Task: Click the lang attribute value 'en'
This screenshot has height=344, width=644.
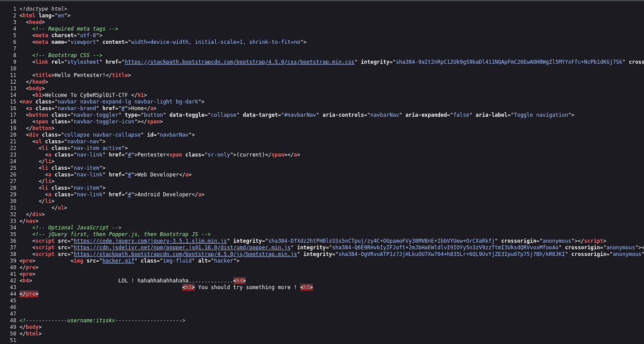Action: click(61, 15)
